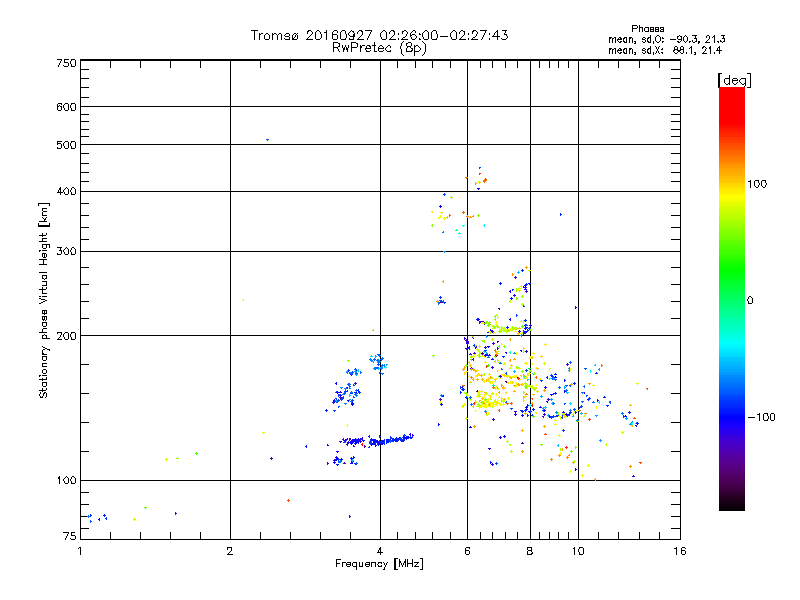Click the isolated blue data point near 500 km
Screen dimensions: 800x600
click(267, 140)
